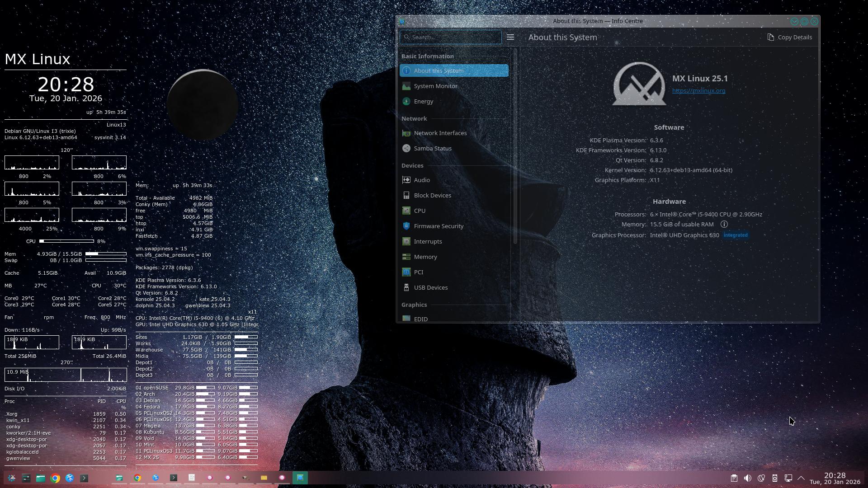The image size is (868, 488).
Task: Expand the hidden system tray arrow
Action: (801, 478)
